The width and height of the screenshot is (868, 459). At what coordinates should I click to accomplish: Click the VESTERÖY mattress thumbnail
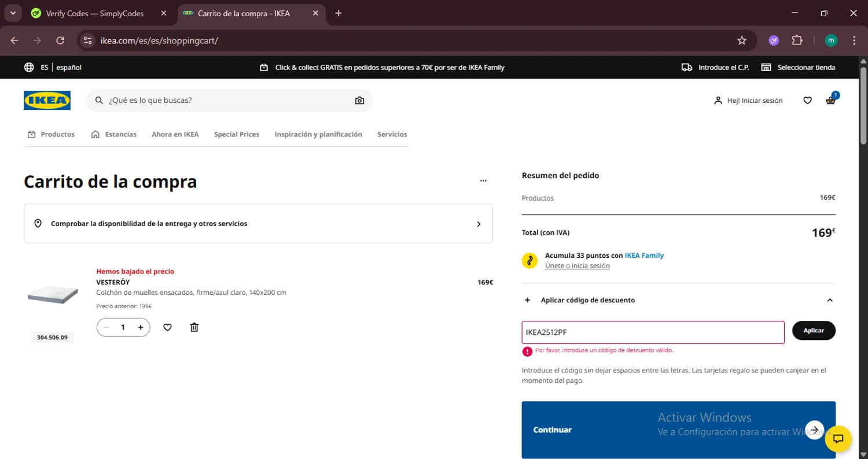[x=52, y=295]
